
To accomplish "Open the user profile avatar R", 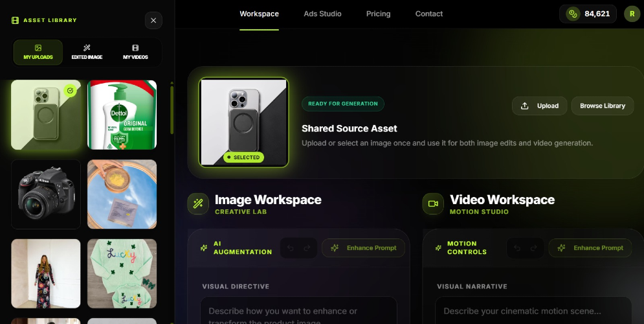I will (632, 14).
